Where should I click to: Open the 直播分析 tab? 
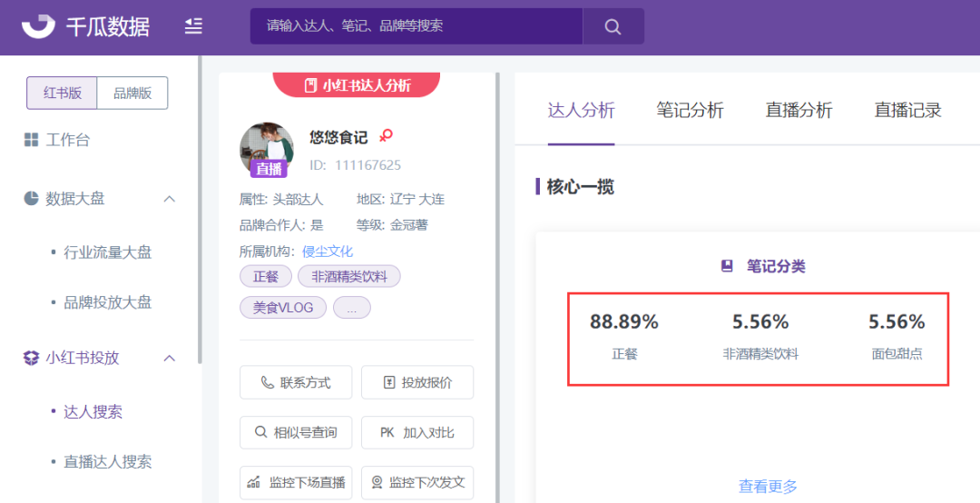pyautogui.click(x=799, y=110)
